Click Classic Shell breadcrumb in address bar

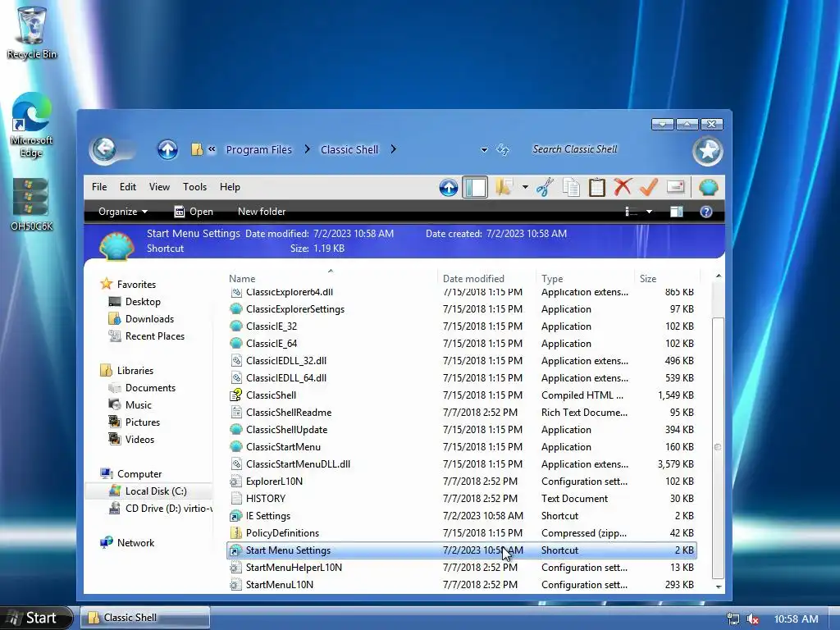(349, 149)
